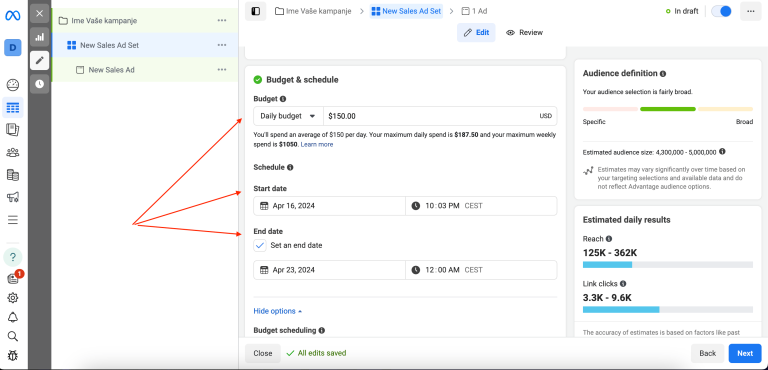Select the pencil edit icon in dark strip
This screenshot has width=768, height=370.
coord(40,60)
